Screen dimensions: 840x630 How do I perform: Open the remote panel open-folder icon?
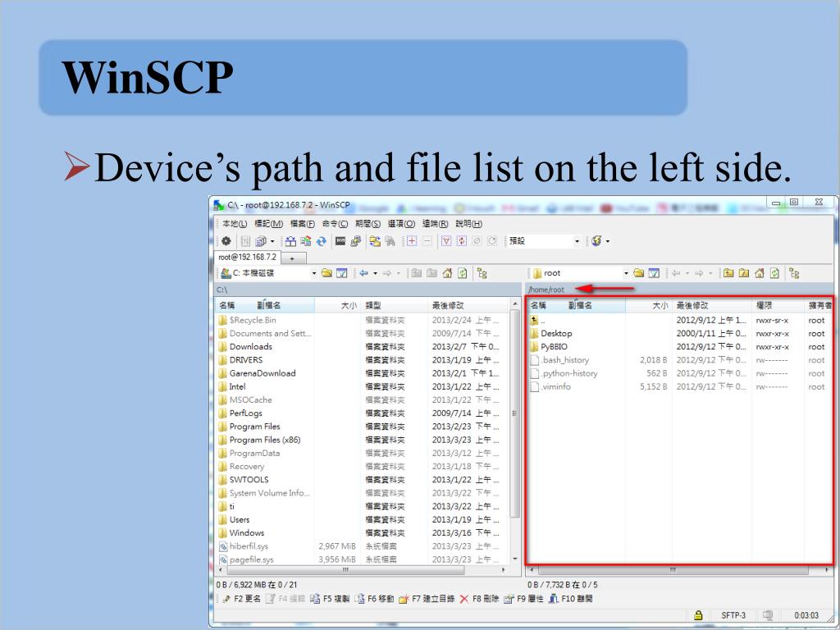pos(638,273)
